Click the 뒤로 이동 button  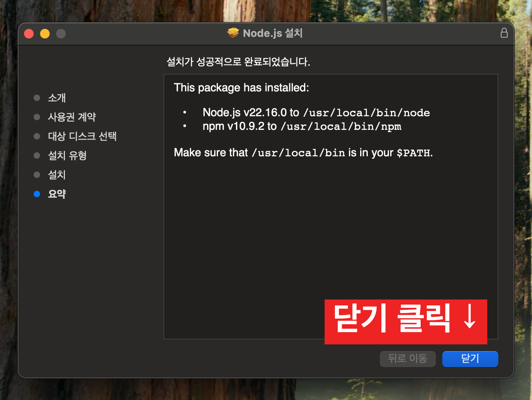pos(407,359)
